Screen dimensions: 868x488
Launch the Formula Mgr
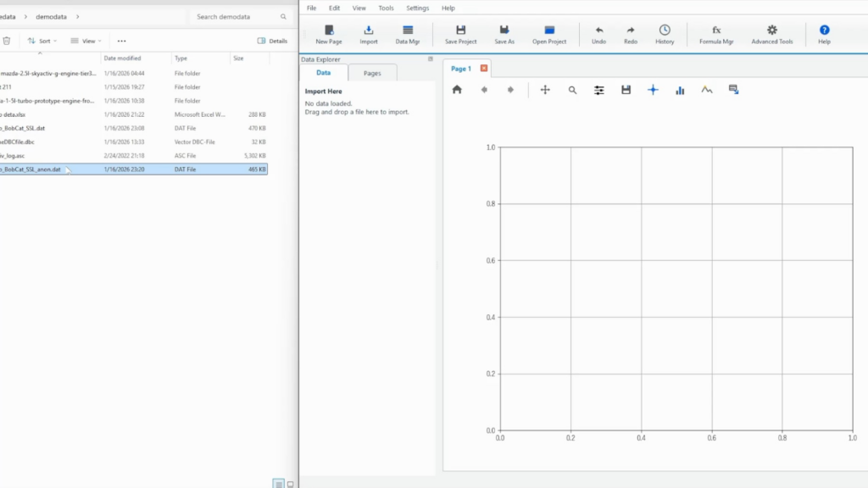(716, 30)
